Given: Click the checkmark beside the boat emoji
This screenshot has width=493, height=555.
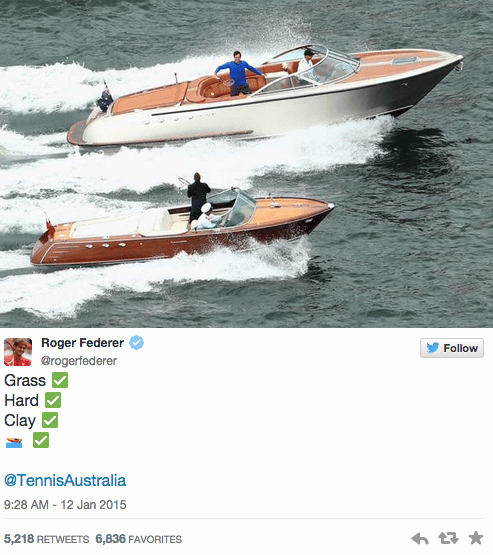Looking at the screenshot, I should click(x=41, y=440).
